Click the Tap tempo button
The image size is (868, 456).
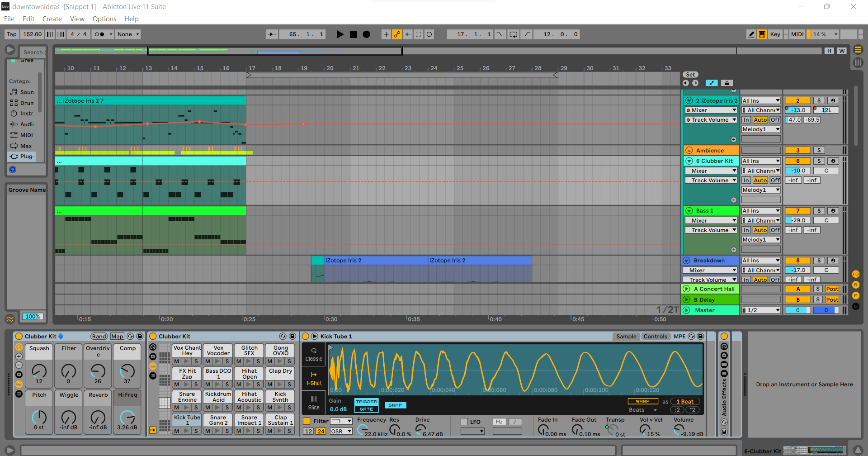coord(12,34)
